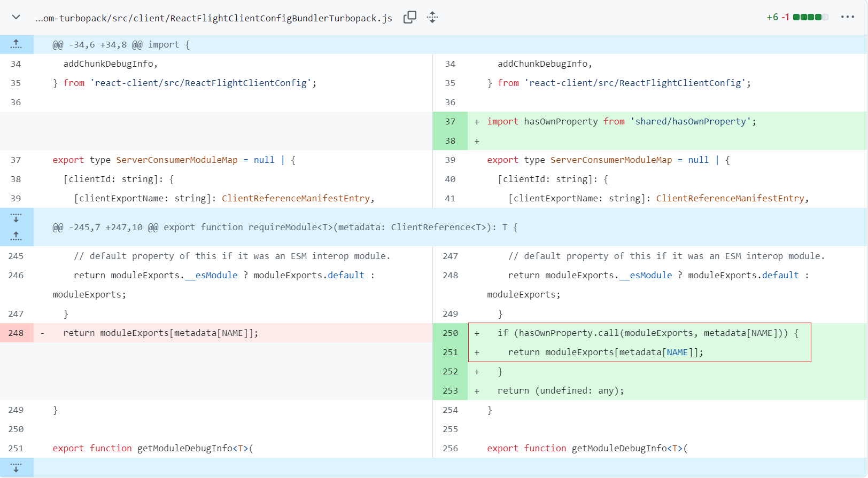
Task: Expand lines above the line 34 hunk
Action: tap(16, 44)
